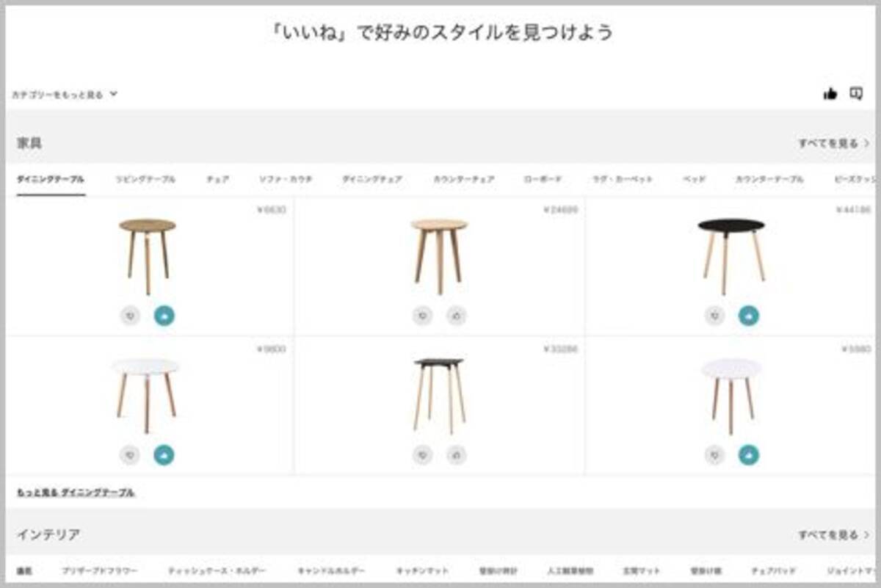
Task: Switch to the チェア tab
Action: click(x=217, y=179)
